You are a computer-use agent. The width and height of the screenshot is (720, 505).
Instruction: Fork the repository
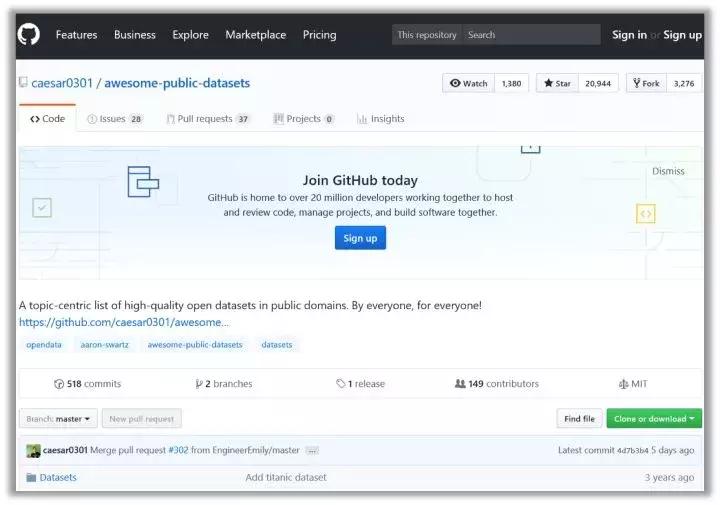point(645,83)
